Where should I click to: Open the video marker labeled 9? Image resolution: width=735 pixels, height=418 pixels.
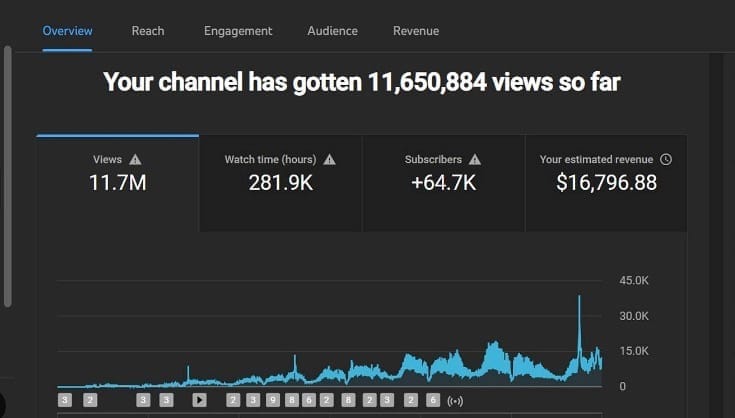(x=273, y=400)
